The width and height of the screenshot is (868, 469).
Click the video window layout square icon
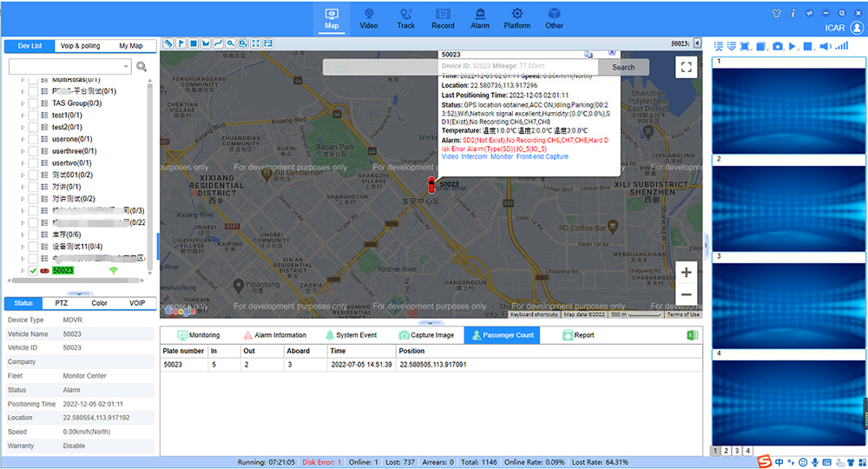click(x=761, y=46)
